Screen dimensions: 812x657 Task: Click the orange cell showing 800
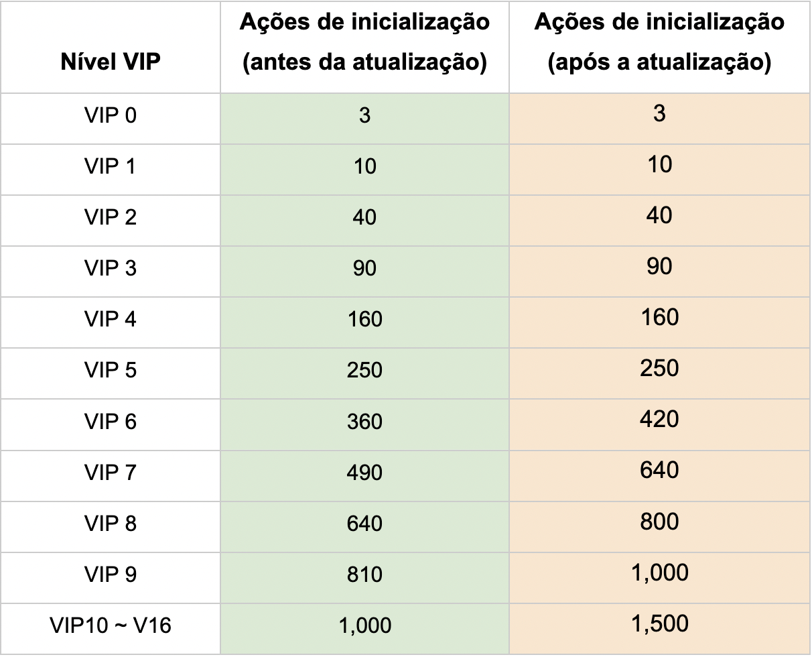[659, 522]
